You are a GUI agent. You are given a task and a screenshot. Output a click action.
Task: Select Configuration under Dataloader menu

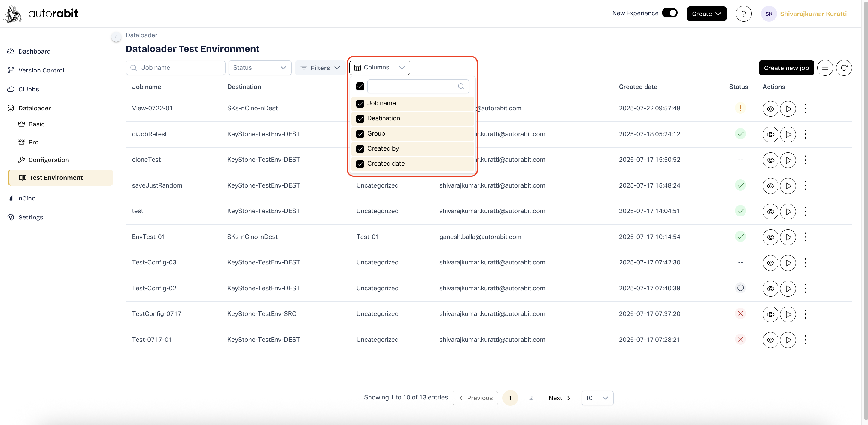click(49, 160)
